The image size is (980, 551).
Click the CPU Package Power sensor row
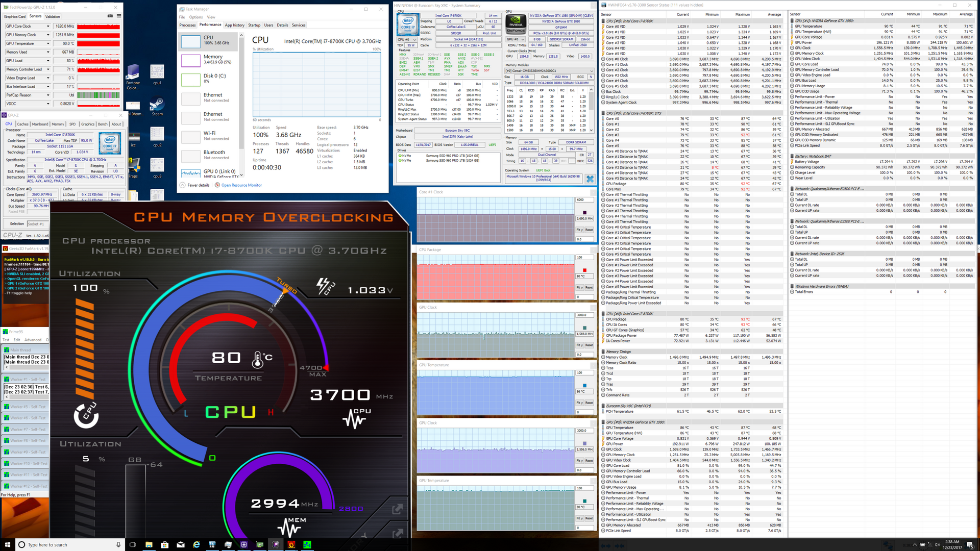(x=693, y=336)
